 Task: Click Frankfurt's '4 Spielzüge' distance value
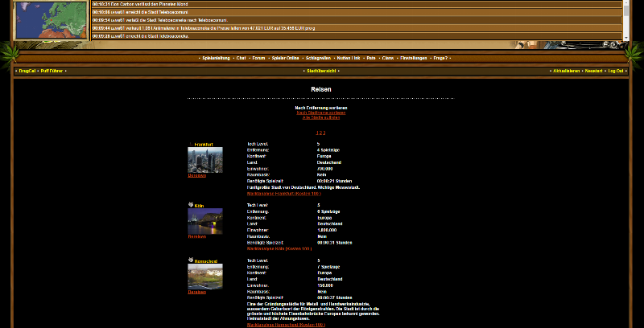(328, 150)
